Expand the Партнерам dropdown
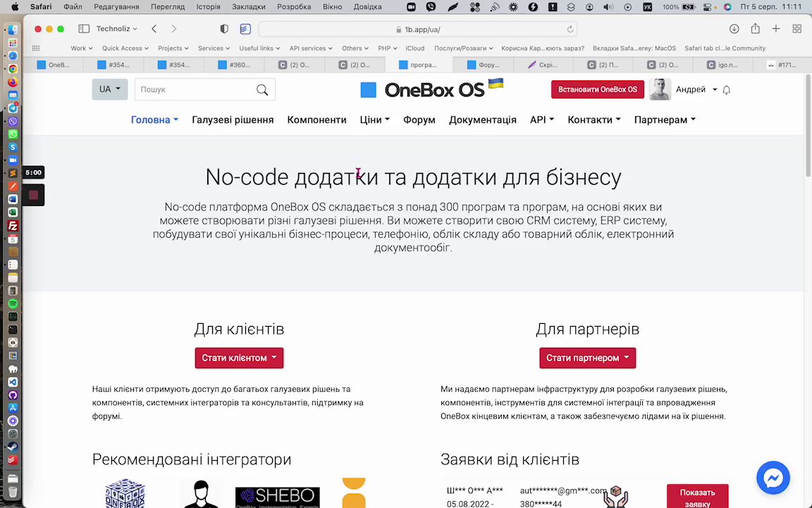This screenshot has width=812, height=508. [x=665, y=120]
